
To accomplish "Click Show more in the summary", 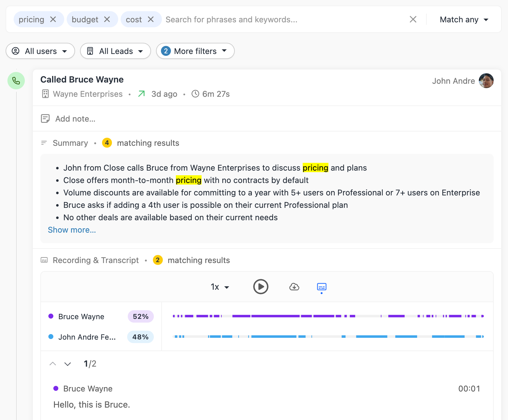I will (x=72, y=230).
